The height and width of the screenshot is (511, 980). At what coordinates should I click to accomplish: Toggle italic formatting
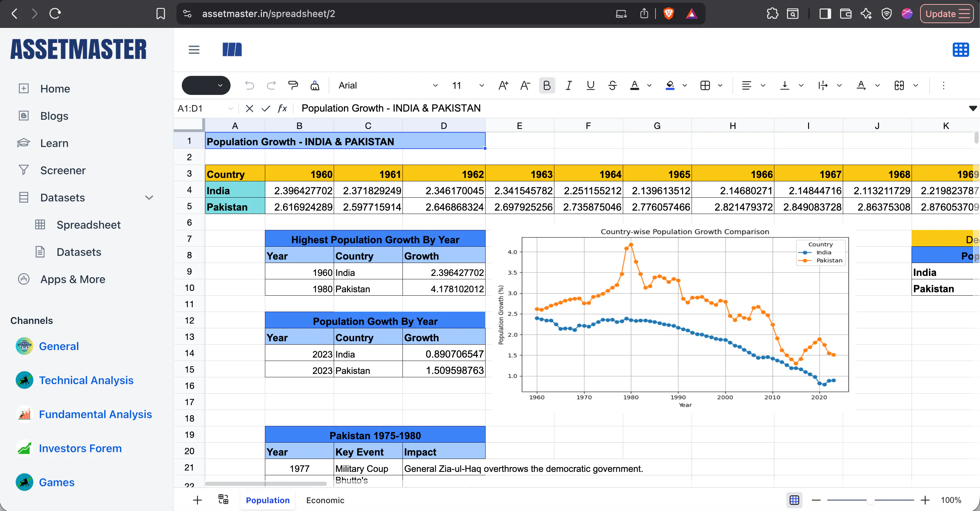click(x=569, y=85)
